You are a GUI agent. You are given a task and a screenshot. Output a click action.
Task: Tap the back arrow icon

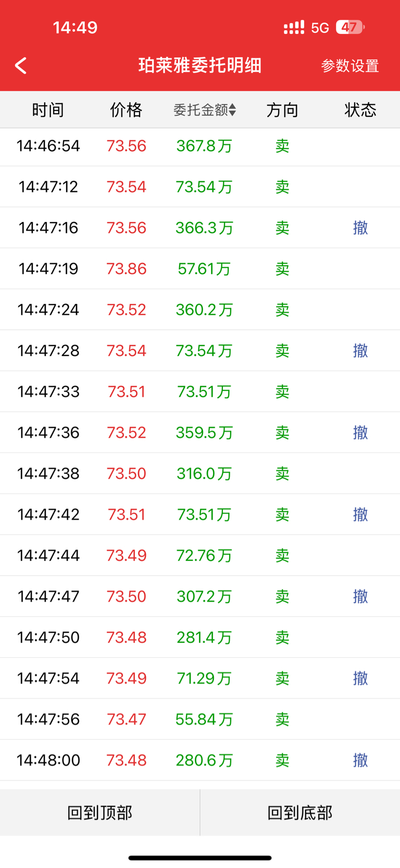(x=21, y=66)
